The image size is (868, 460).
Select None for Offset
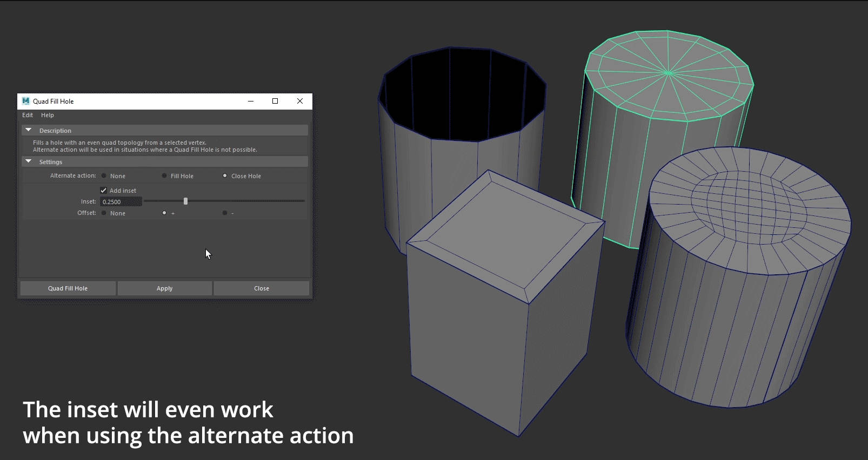click(104, 213)
